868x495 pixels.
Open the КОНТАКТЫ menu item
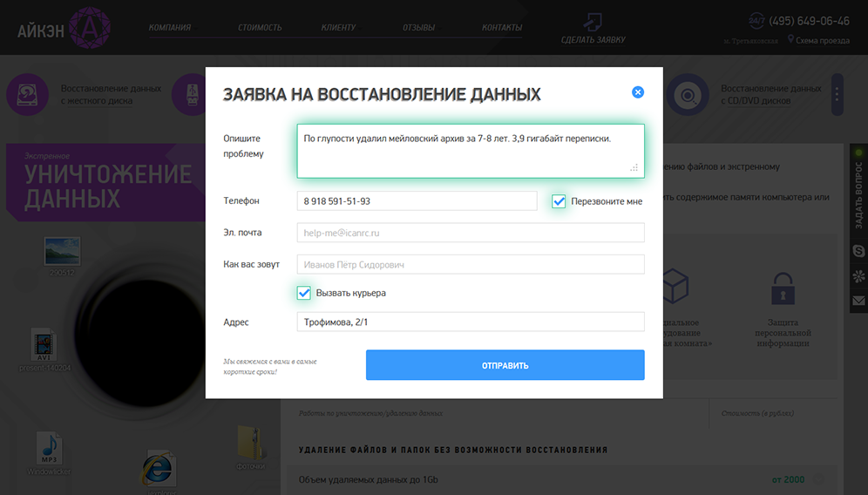501,27
